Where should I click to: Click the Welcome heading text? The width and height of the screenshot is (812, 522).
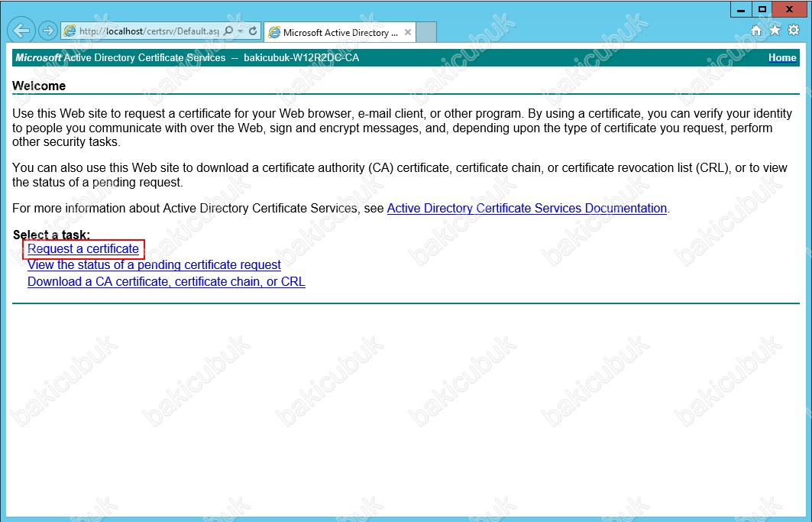click(39, 86)
